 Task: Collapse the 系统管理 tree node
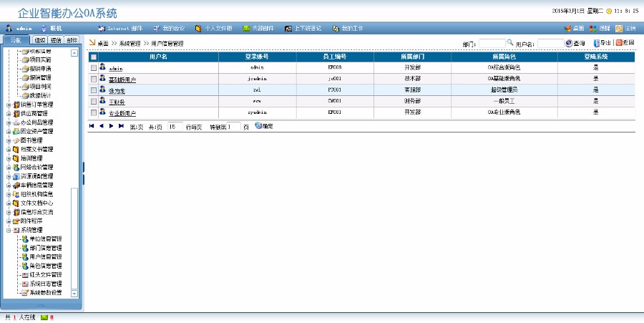click(9, 230)
